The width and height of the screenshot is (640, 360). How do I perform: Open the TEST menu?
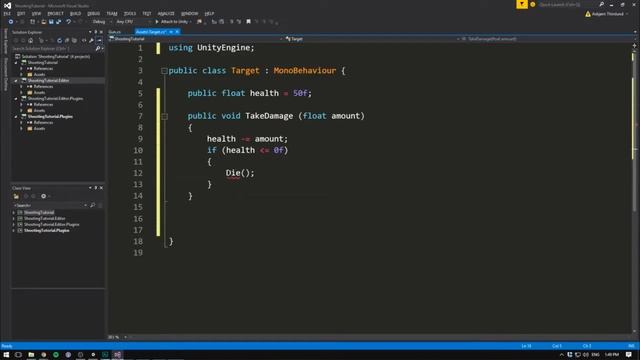pos(147,13)
